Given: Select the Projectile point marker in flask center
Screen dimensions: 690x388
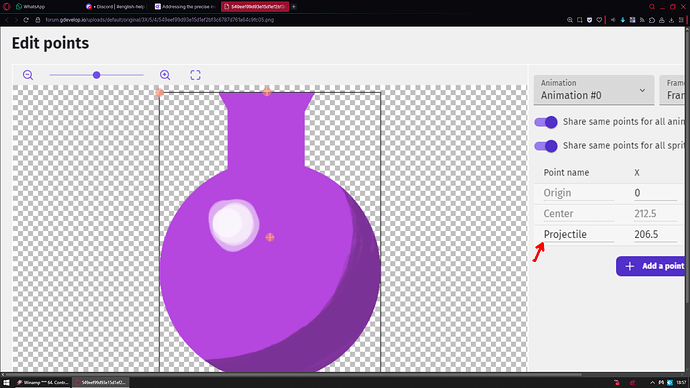Looking at the screenshot, I should click(270, 237).
